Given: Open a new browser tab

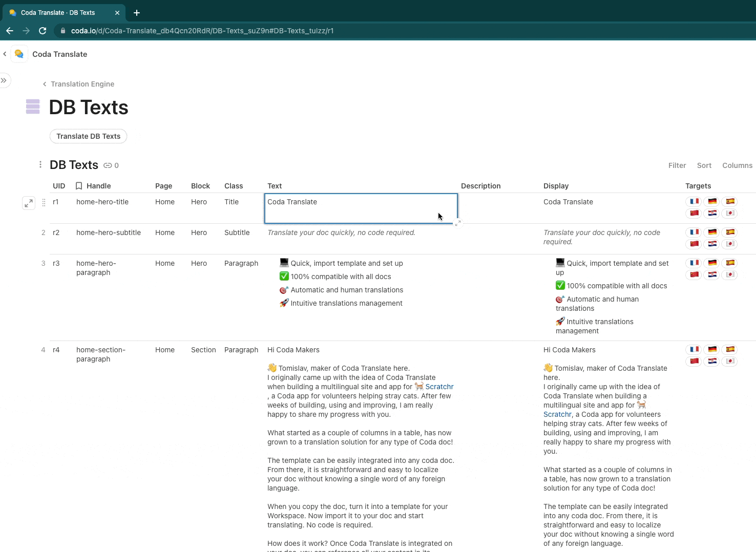Looking at the screenshot, I should coord(137,13).
